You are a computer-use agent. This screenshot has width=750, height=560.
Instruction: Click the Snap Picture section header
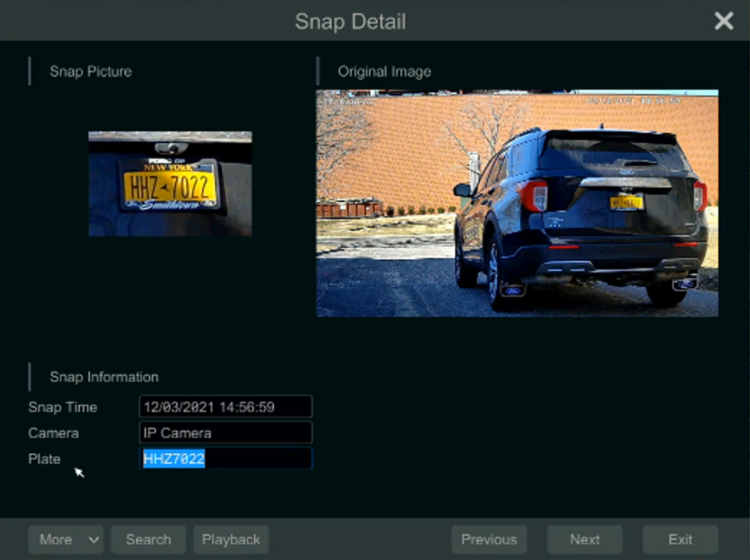tap(92, 71)
